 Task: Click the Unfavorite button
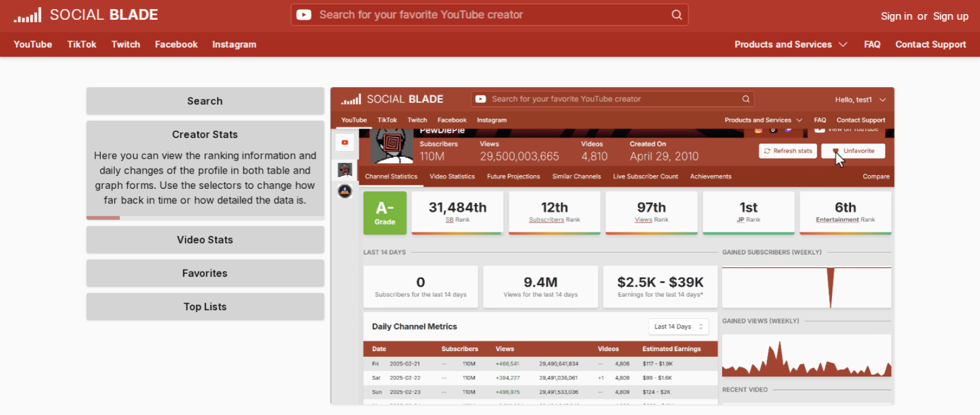[x=853, y=151]
